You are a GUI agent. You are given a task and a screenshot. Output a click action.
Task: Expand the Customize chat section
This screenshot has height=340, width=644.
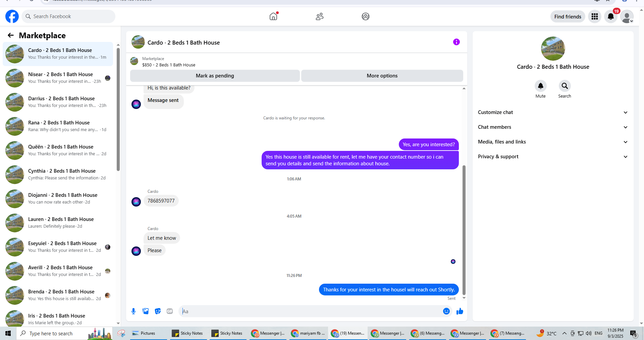pyautogui.click(x=553, y=112)
